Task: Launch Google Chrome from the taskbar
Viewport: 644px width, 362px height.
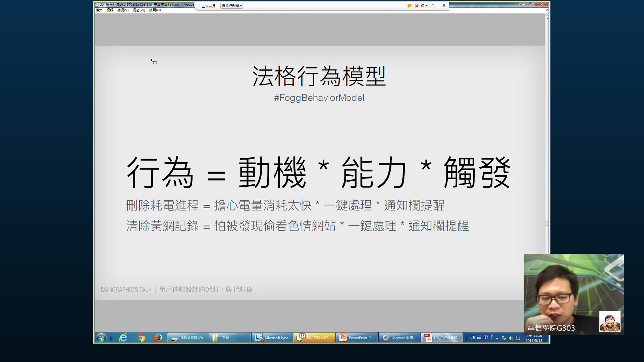Action: pos(141,338)
